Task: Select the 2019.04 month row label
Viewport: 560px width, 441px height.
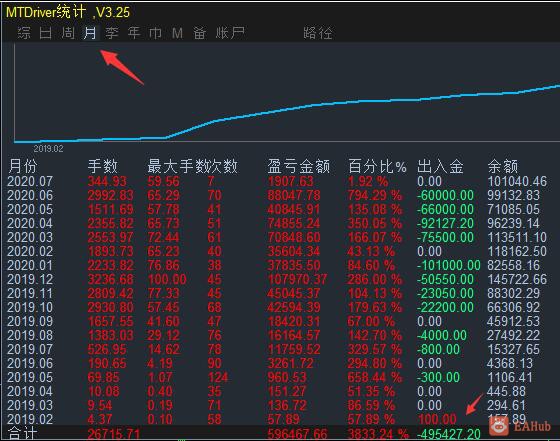Action: point(30,391)
